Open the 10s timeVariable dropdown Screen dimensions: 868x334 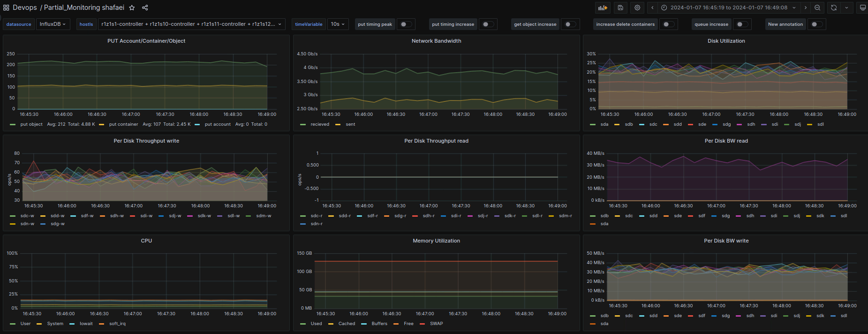coord(338,24)
